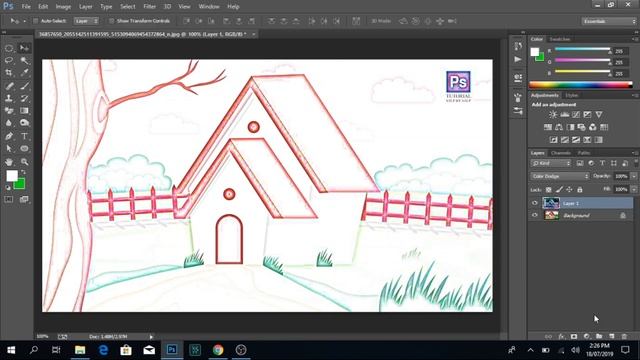Viewport: 640px width, 360px height.
Task: Add a Brightness/Contrast adjustment
Action: coord(553,115)
